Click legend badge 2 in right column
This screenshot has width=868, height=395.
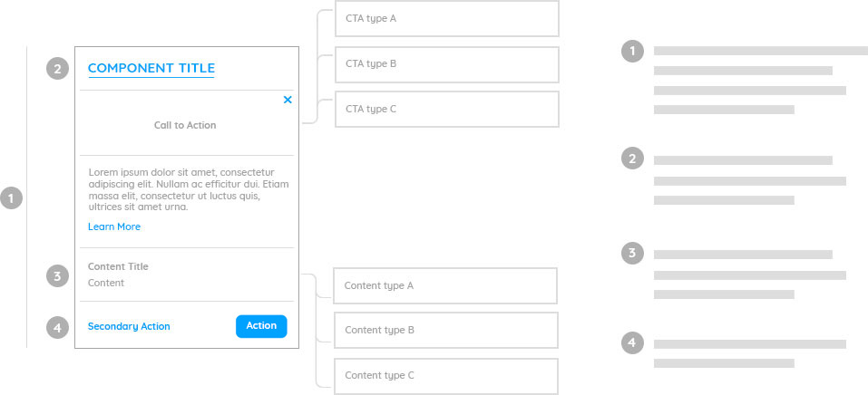click(633, 159)
